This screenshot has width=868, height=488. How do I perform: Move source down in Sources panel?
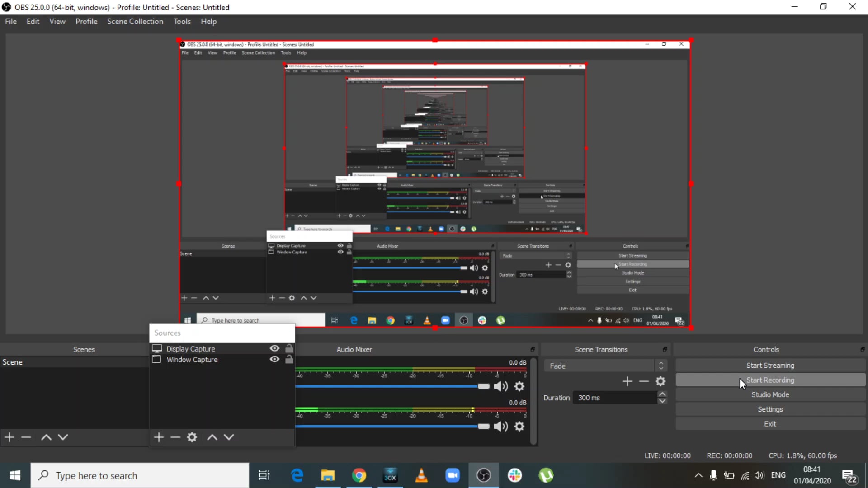click(x=229, y=437)
